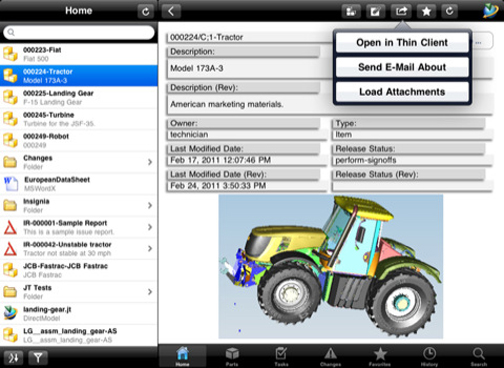Viewport: 504px width, 368px height.
Task: Switch to the Changes tab
Action: point(330,356)
